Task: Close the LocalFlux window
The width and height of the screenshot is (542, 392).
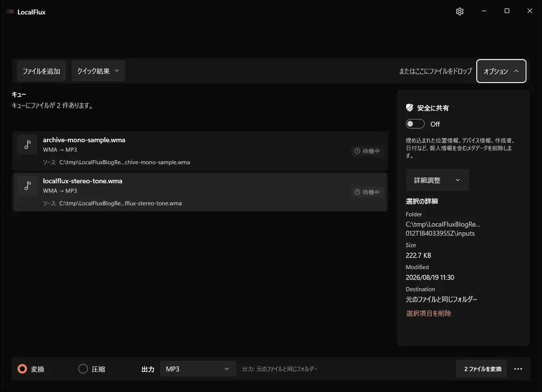Action: click(530, 11)
